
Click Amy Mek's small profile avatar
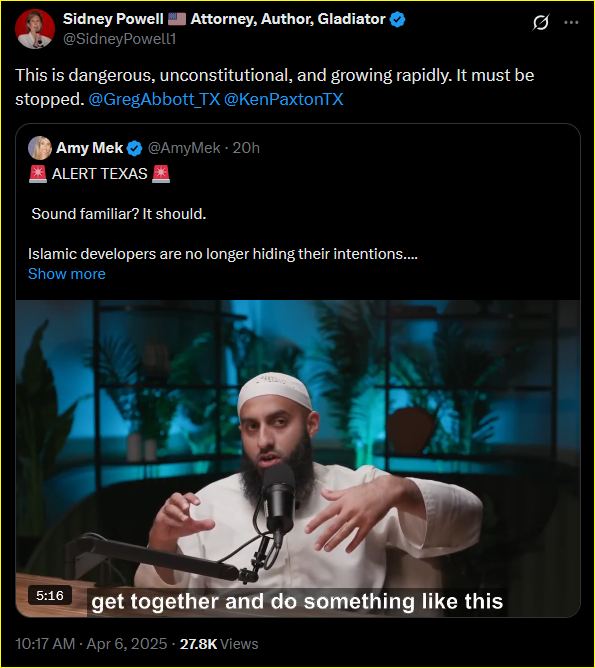pos(40,148)
